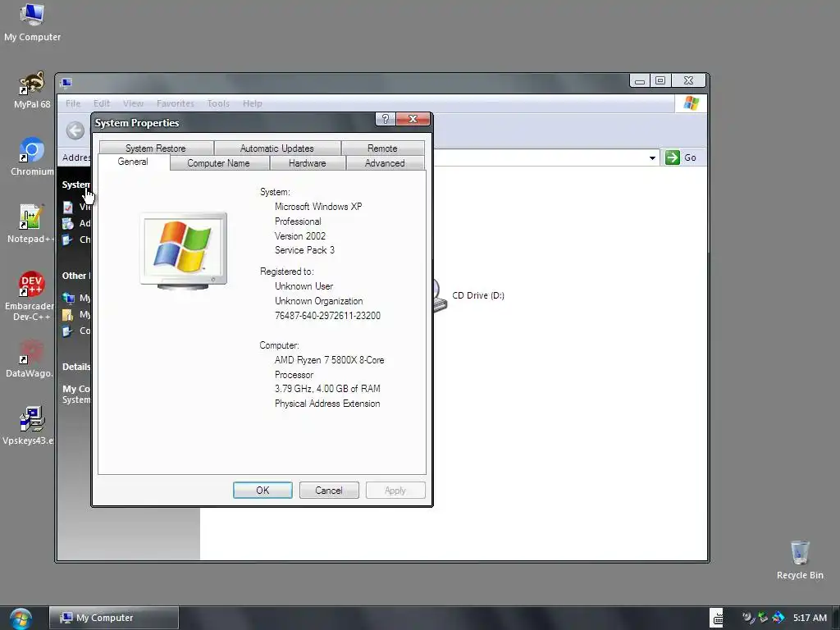Click the Other Places sidebar header
This screenshot has height=630, width=840.
75,276
